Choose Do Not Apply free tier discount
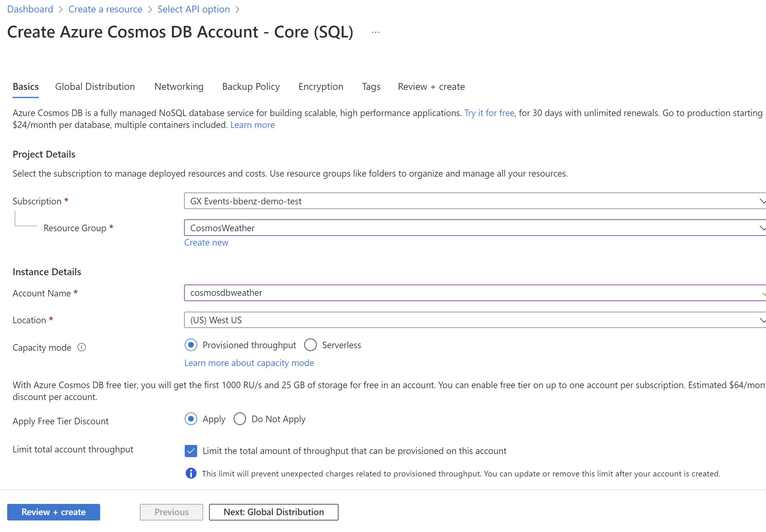 [x=240, y=419]
